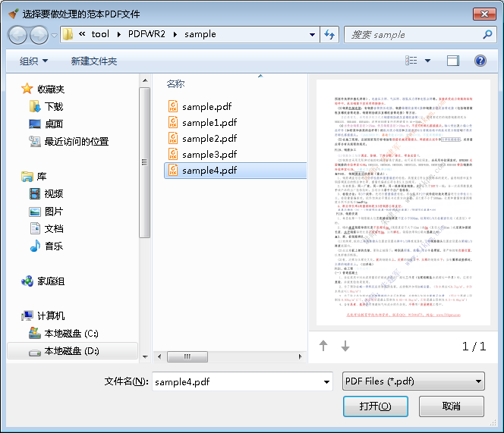Click the PDF icon of sample.pdf
504x433 pixels.
pyautogui.click(x=173, y=106)
